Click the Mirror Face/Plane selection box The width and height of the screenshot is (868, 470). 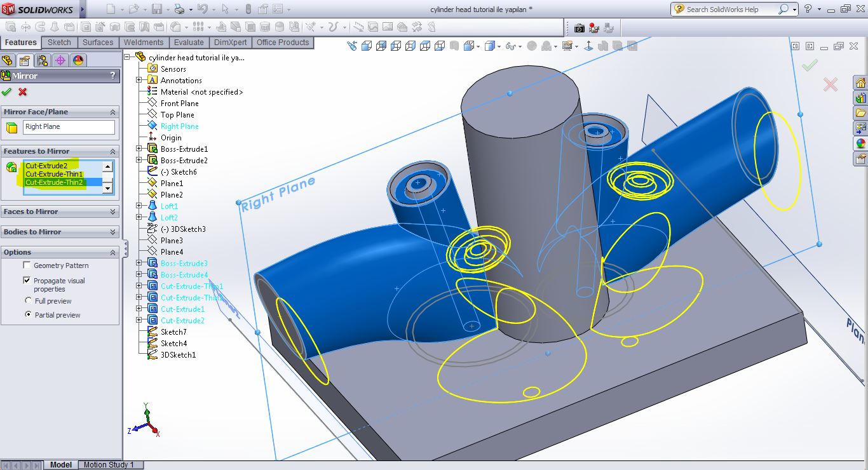tap(69, 127)
